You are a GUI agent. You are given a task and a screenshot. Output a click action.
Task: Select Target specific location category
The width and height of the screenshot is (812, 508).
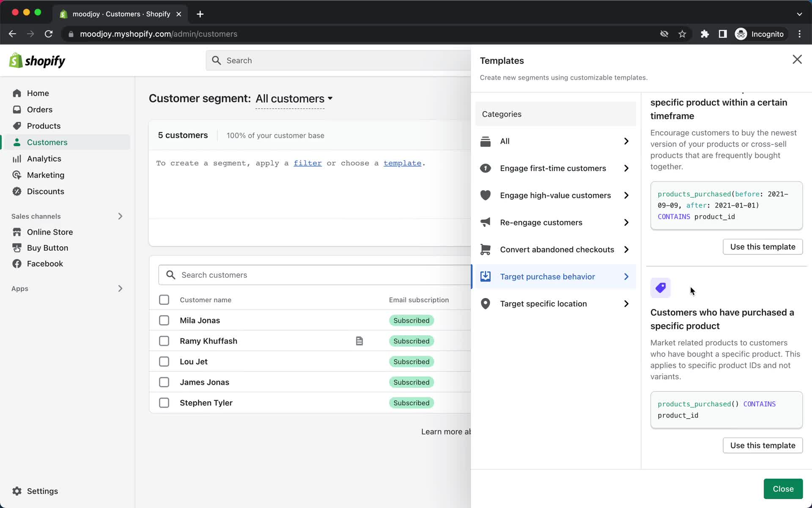pos(555,304)
